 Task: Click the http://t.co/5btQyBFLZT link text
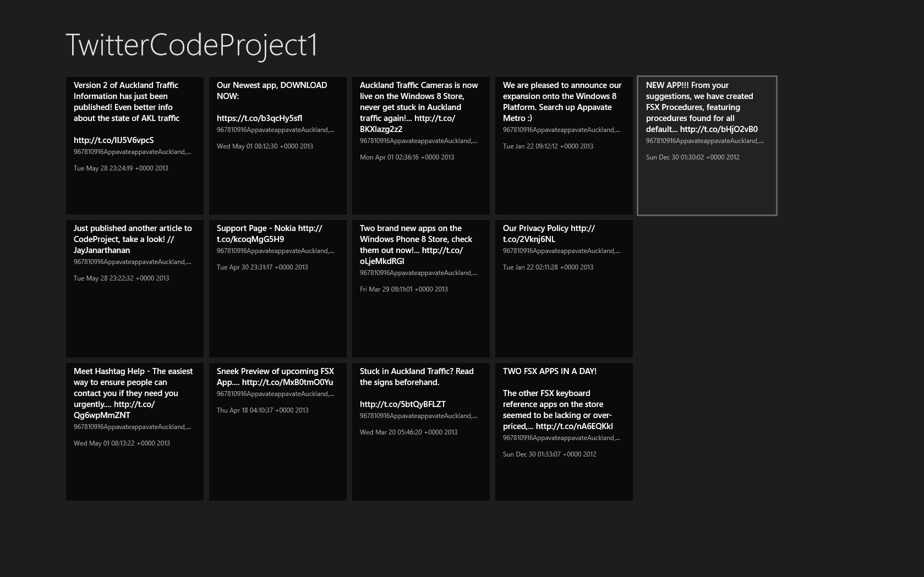coord(403,404)
